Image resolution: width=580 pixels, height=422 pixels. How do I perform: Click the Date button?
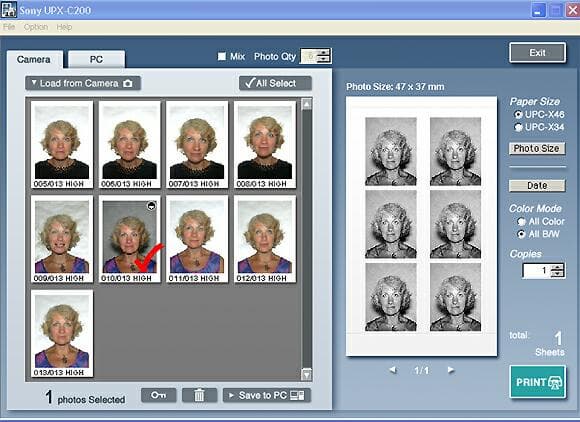537,186
